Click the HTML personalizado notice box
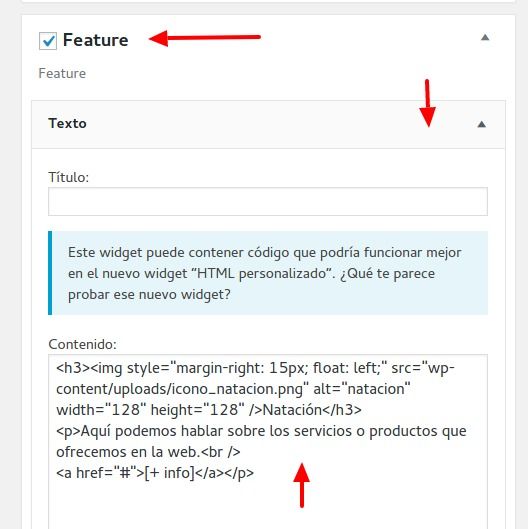This screenshot has height=529, width=528. (268, 273)
